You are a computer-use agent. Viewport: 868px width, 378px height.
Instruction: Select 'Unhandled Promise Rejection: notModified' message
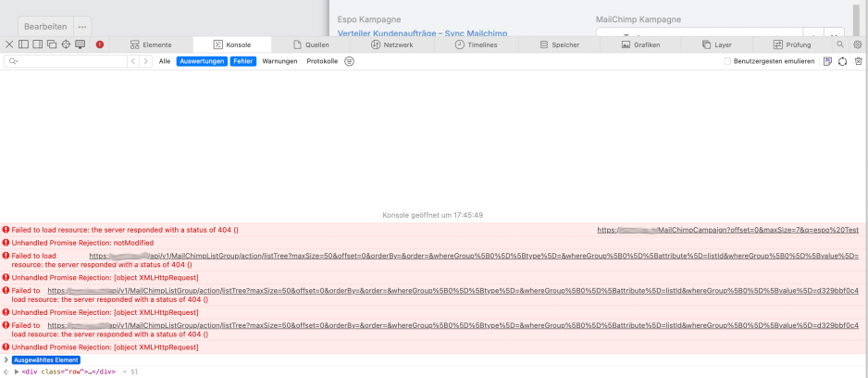pos(82,243)
